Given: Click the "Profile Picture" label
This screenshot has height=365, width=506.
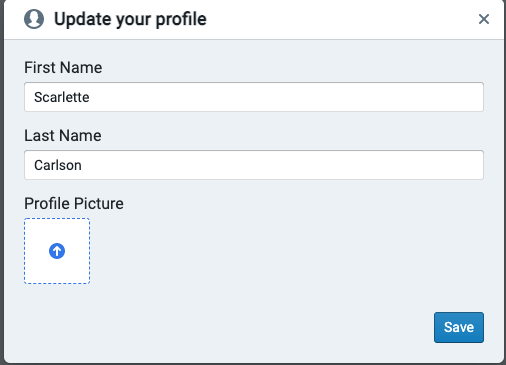Looking at the screenshot, I should point(74,204).
